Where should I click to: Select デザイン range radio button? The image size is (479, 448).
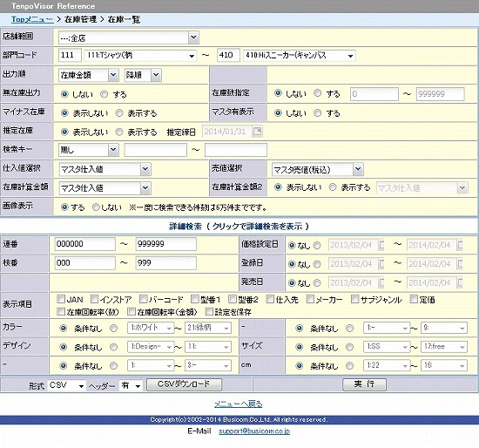click(113, 347)
